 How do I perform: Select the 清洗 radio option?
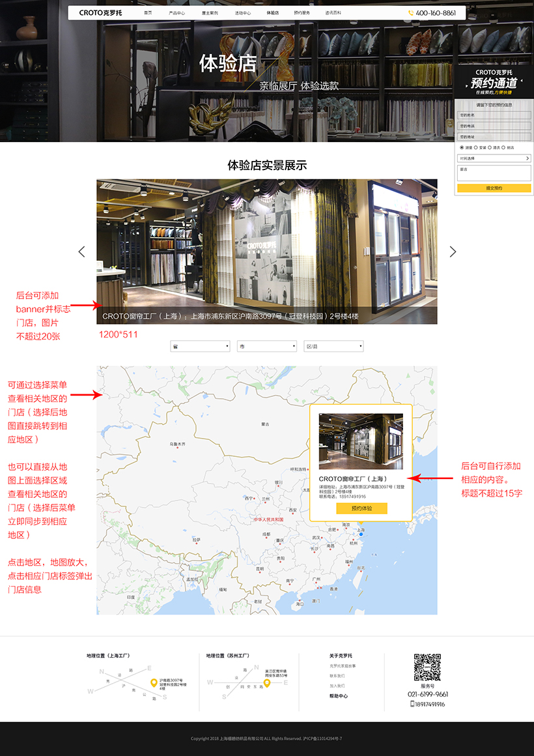coord(490,147)
